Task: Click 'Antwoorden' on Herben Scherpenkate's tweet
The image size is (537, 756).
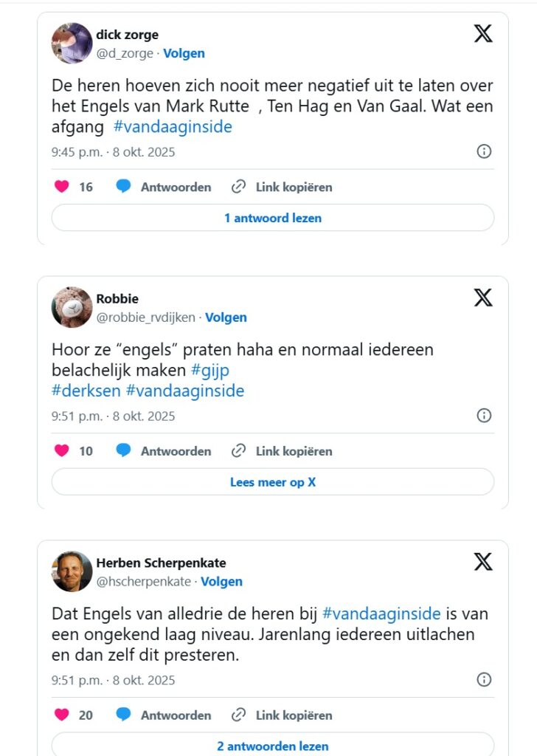Action: 176,715
